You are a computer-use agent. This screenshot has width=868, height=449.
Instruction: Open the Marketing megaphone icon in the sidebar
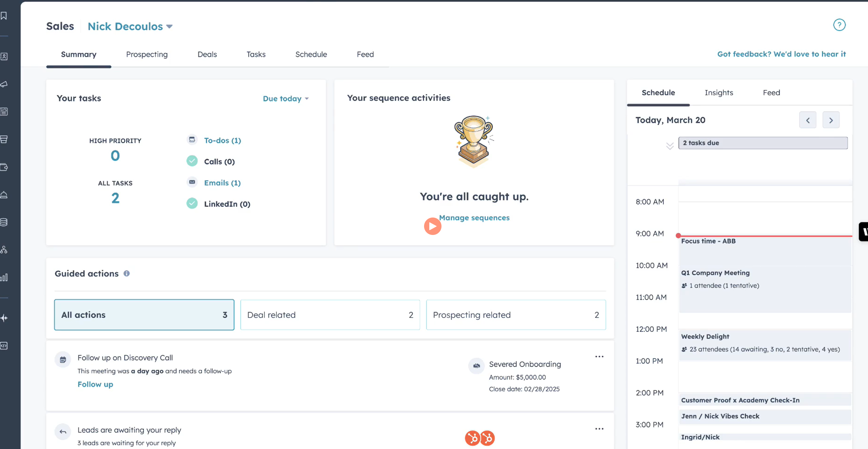pos(4,84)
